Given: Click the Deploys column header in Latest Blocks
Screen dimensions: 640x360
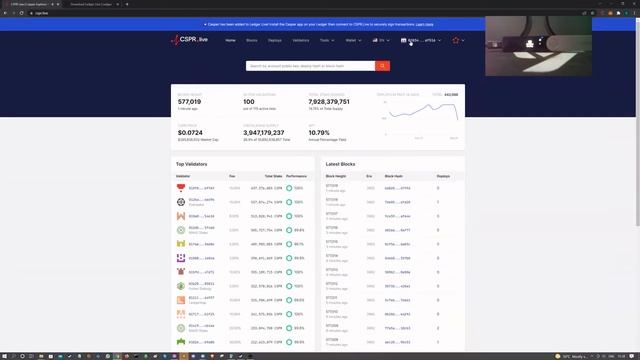Looking at the screenshot, I should 443,176.
